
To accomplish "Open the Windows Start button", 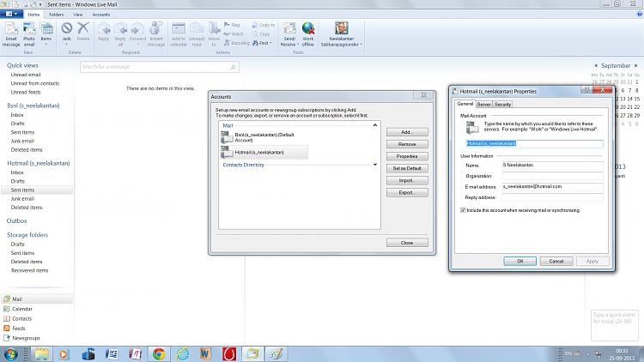I will tap(10, 353).
